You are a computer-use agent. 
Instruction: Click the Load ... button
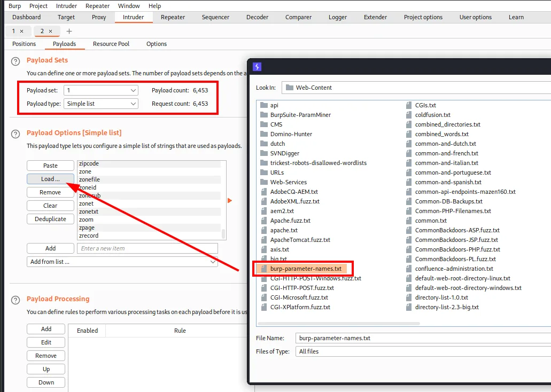(50, 179)
